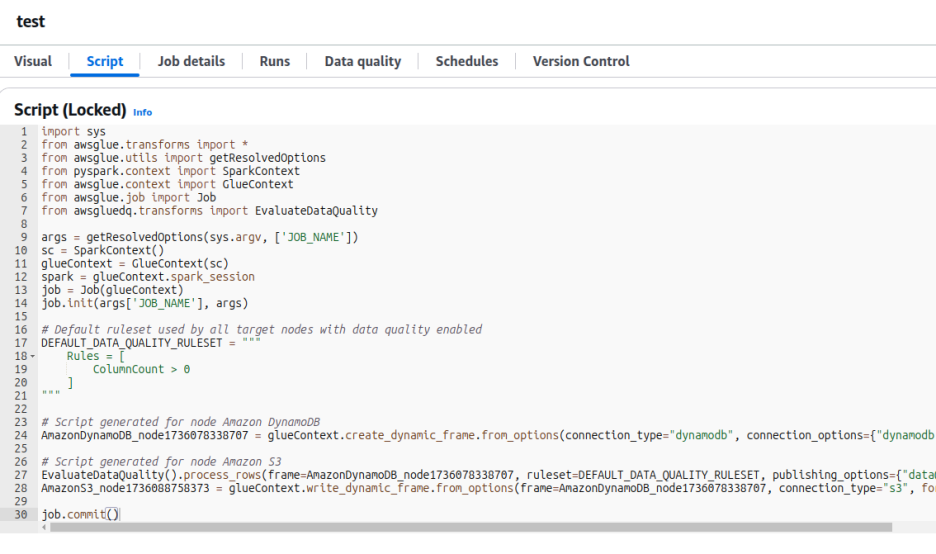936x554 pixels.
Task: Click the 'test' job title
Action: (x=30, y=21)
